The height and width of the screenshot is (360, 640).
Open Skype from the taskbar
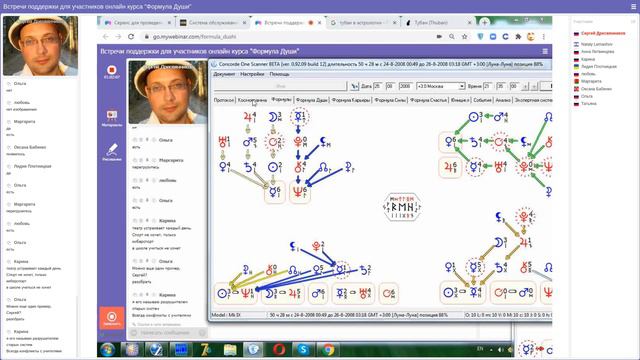303,350
